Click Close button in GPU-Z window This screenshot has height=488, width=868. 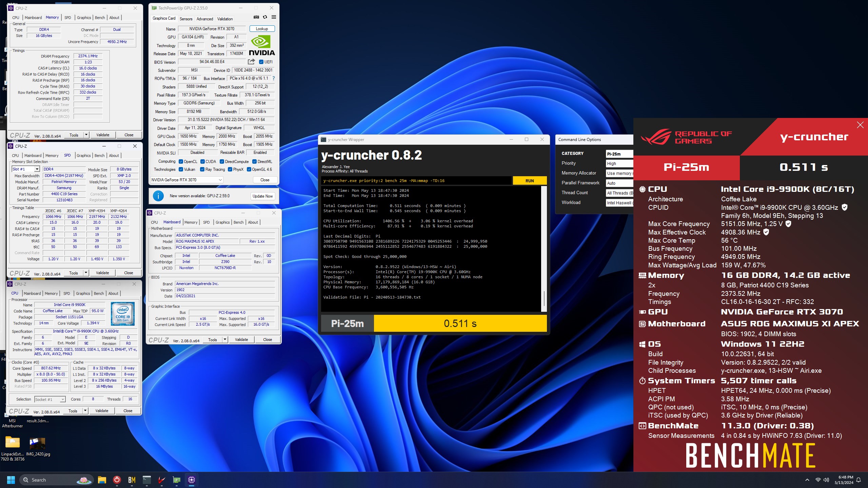[265, 180]
